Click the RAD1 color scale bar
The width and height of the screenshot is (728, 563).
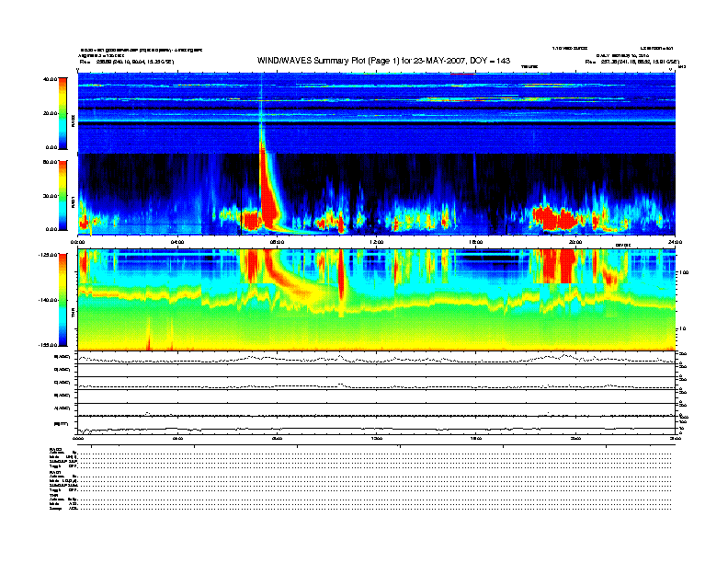click(63, 196)
